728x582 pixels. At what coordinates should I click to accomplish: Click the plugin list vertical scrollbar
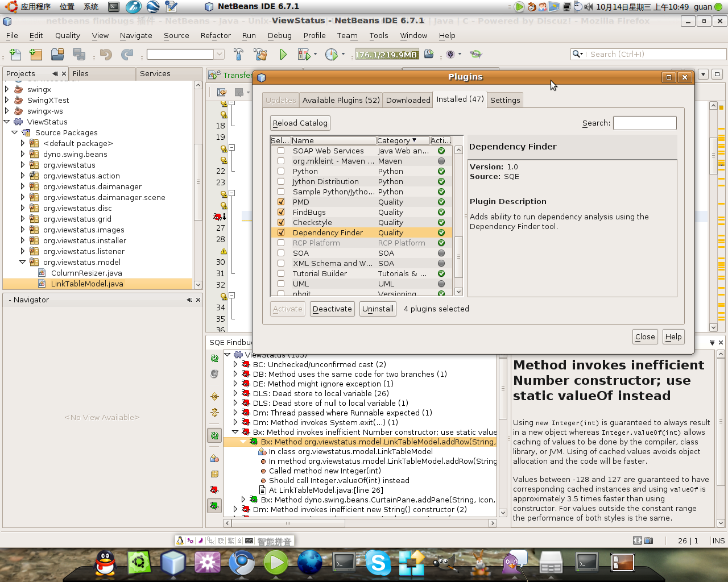pyautogui.click(x=459, y=221)
